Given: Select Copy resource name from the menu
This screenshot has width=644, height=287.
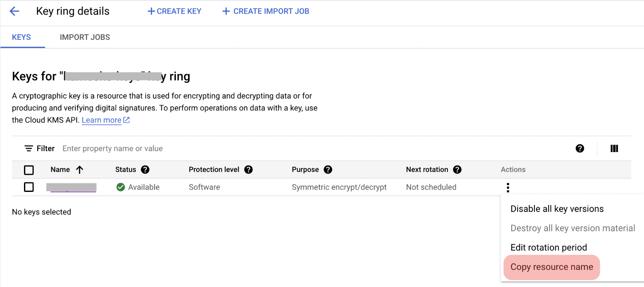Looking at the screenshot, I should click(552, 267).
